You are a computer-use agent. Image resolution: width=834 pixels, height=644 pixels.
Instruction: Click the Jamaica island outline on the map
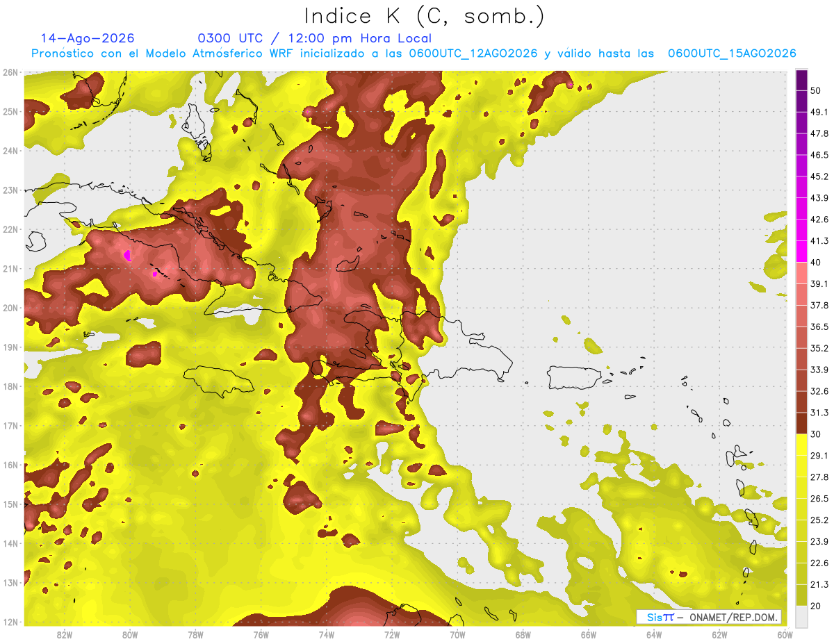tap(220, 381)
